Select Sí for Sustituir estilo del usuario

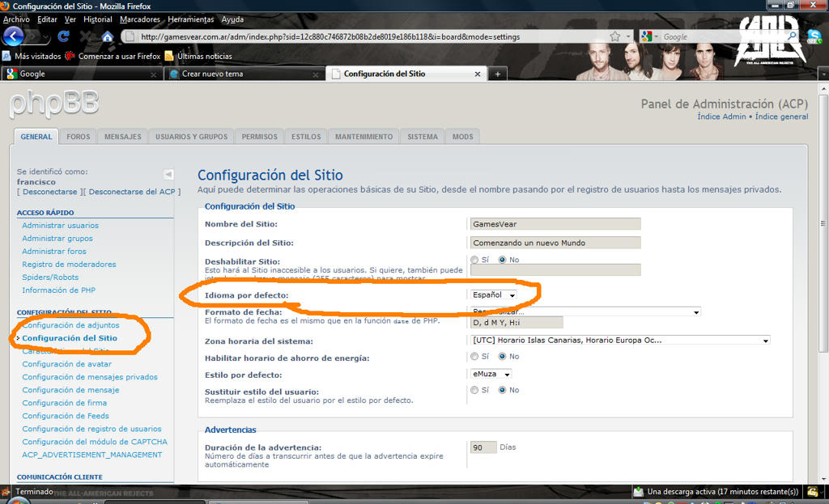coord(474,391)
